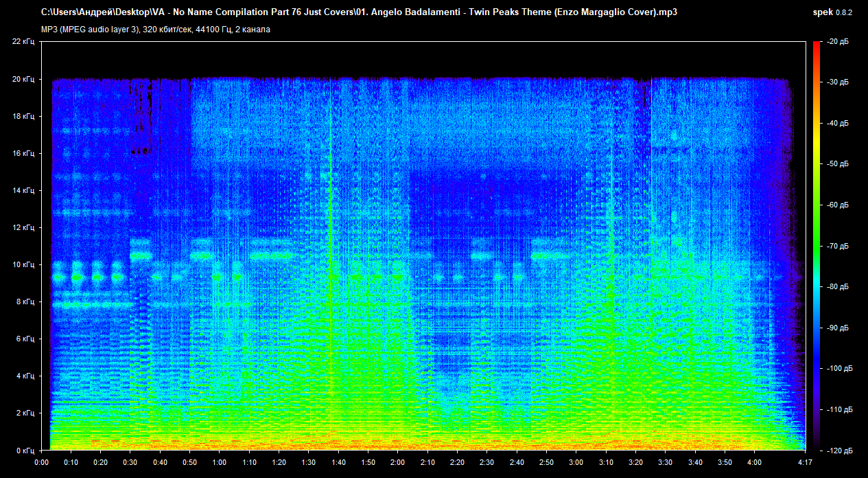Click the 22 кГц frequency label

coord(23,42)
